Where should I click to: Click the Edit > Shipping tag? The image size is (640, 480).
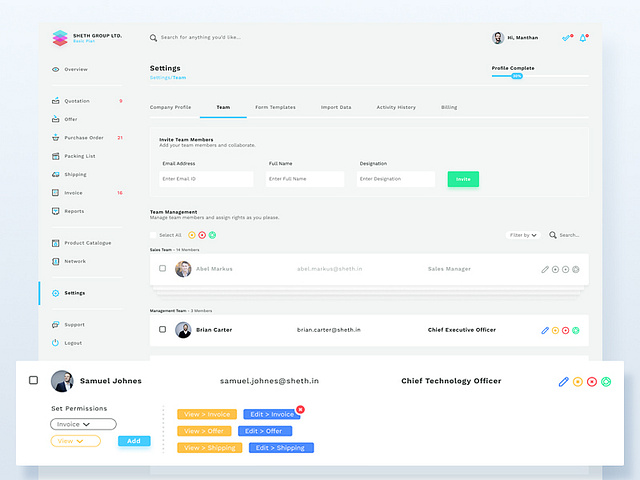point(281,448)
